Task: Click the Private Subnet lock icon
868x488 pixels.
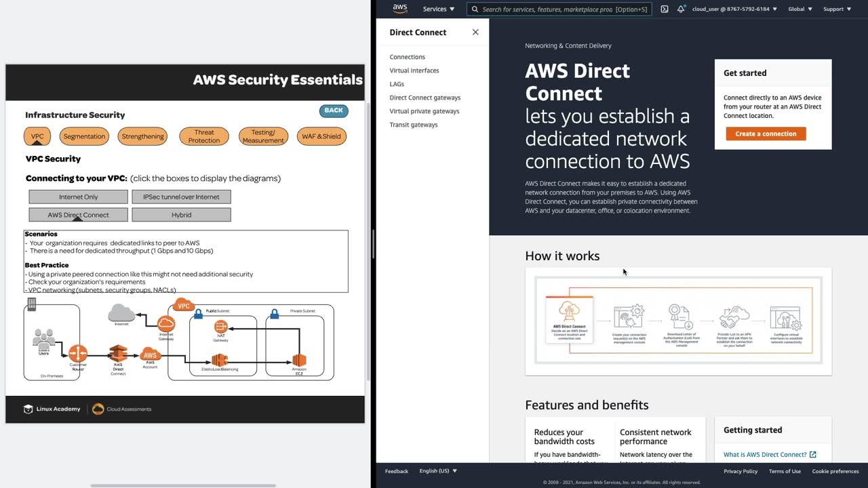Action: (x=275, y=314)
